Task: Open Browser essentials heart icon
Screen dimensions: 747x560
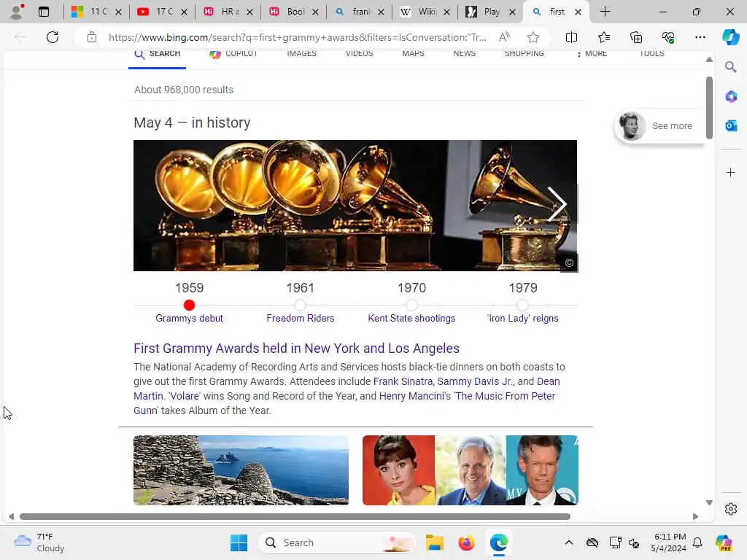Action: [x=668, y=37]
